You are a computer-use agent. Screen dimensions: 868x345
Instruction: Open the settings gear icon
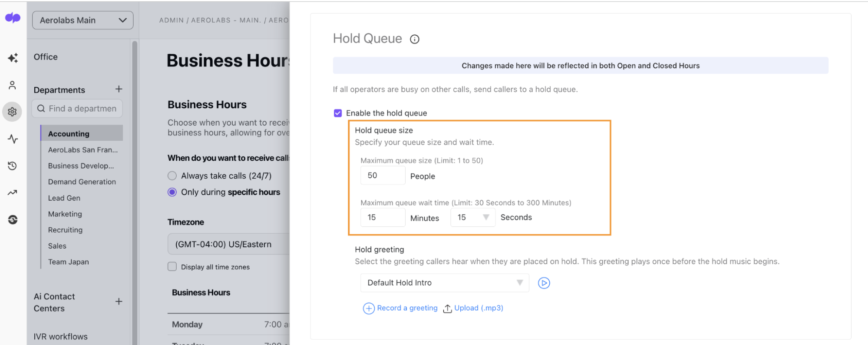(12, 112)
